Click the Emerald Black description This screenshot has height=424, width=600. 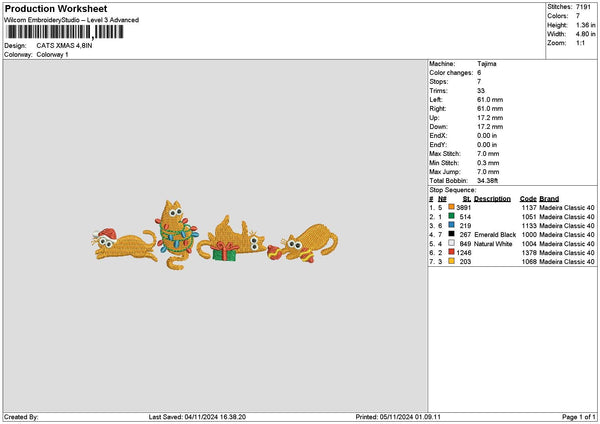coord(495,235)
